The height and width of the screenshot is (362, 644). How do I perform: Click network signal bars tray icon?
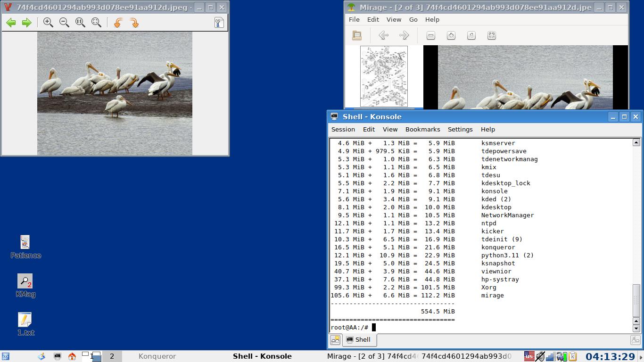pos(551,356)
